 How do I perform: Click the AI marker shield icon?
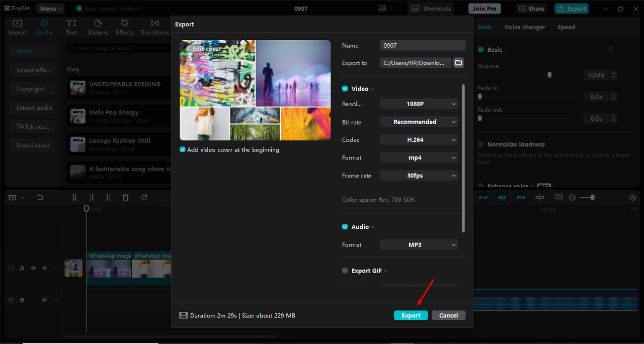pyautogui.click(x=144, y=198)
